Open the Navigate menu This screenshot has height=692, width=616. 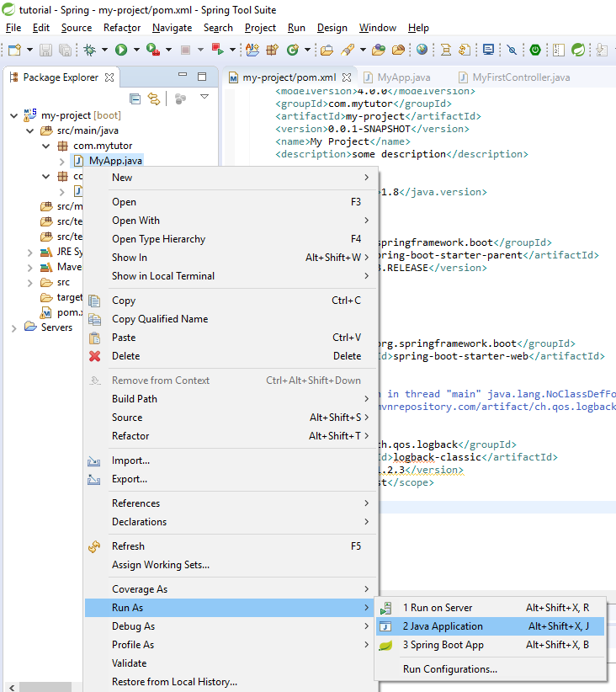coord(172,28)
